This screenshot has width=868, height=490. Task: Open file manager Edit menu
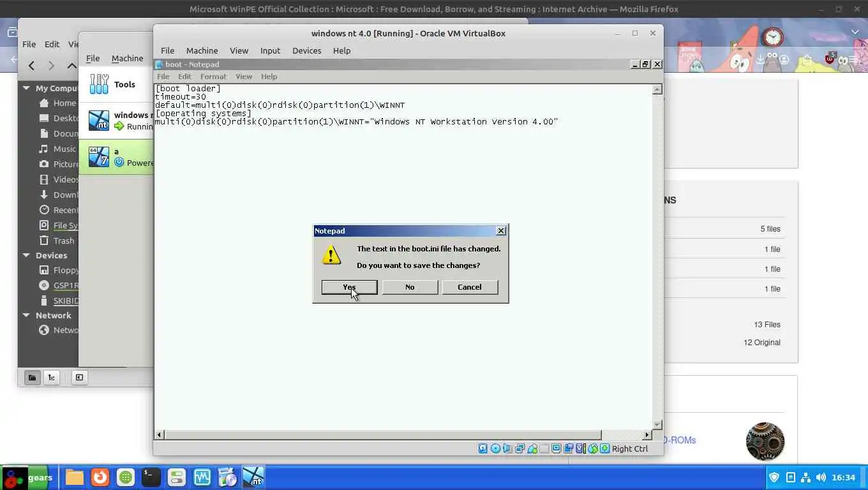[x=52, y=44]
